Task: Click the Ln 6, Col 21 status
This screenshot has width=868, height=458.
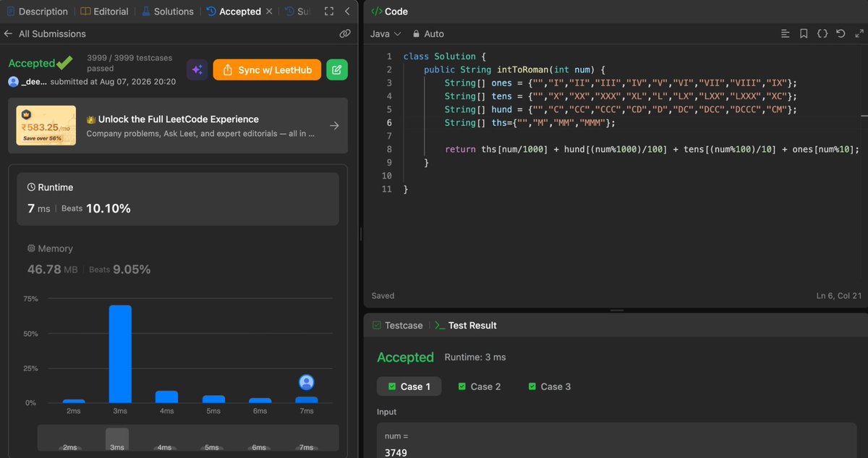Action: pos(839,296)
